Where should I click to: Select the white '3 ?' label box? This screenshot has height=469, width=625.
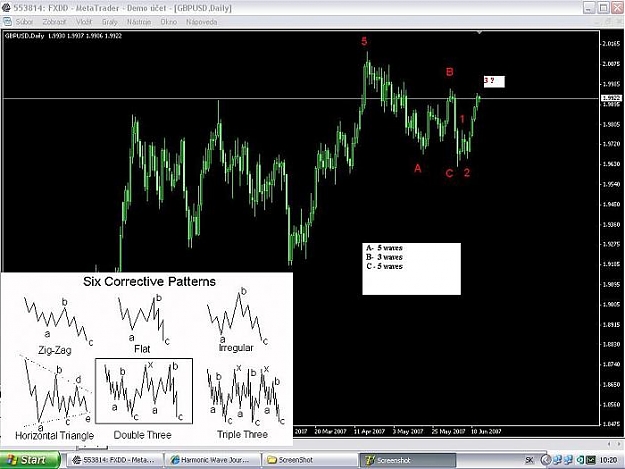point(494,81)
